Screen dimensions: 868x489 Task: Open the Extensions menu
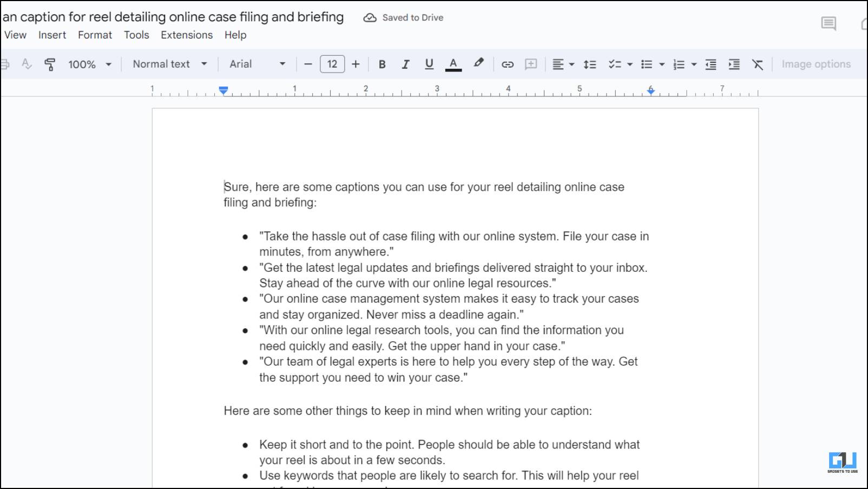(x=187, y=35)
